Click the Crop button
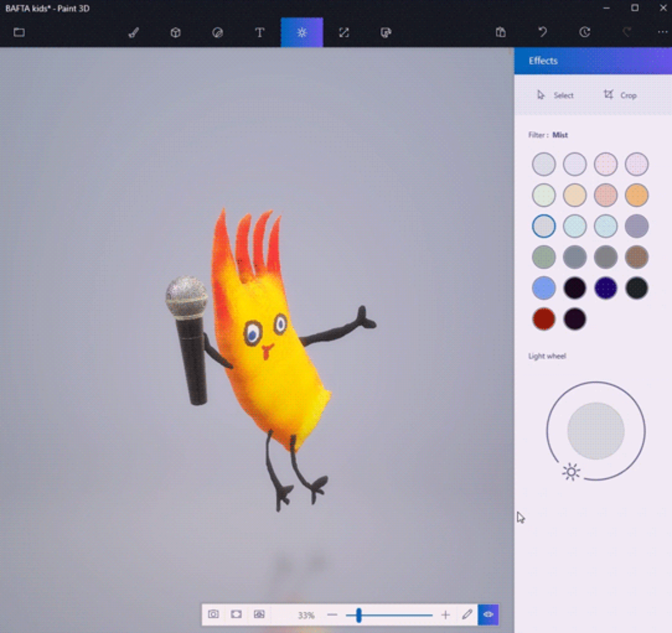Image resolution: width=672 pixels, height=633 pixels. tap(620, 95)
